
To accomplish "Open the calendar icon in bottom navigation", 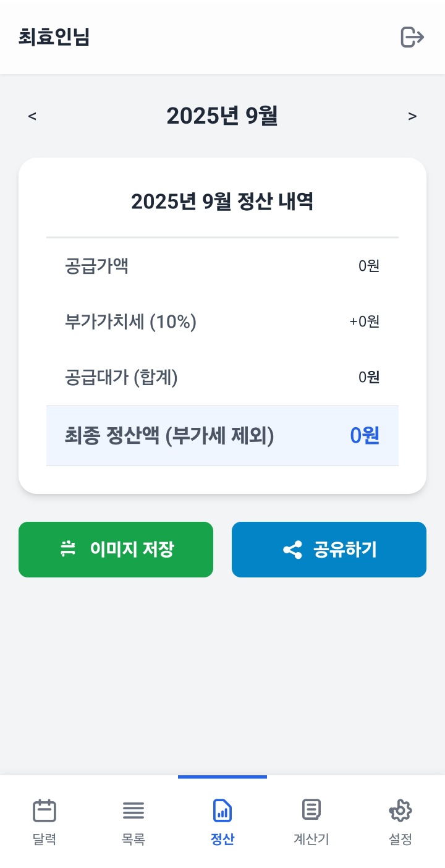I will click(x=44, y=810).
